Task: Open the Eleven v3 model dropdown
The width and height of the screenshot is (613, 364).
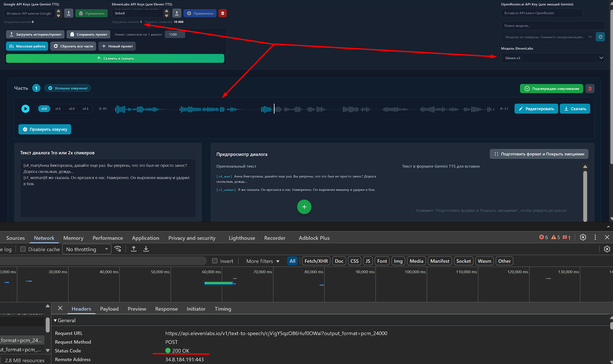Action: point(553,58)
